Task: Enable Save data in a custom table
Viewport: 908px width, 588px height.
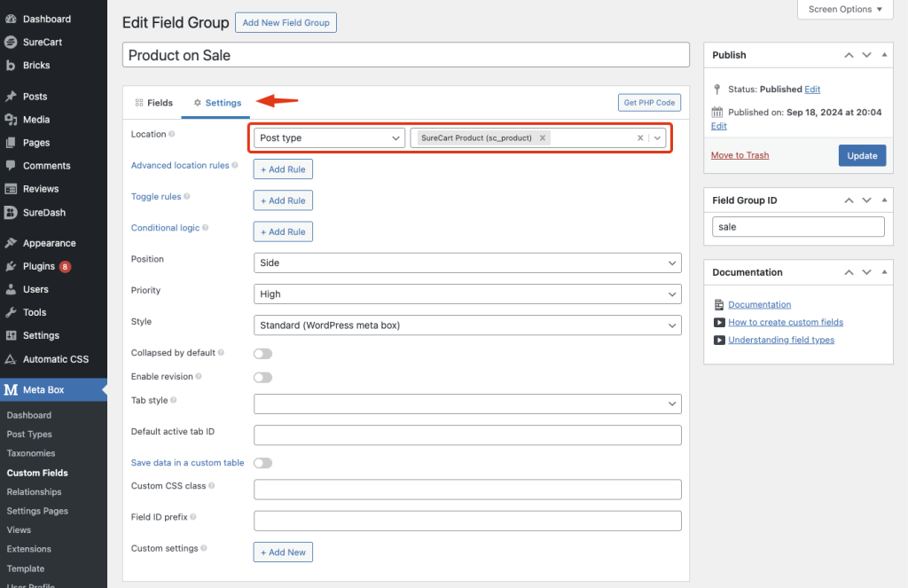Action: [x=262, y=463]
